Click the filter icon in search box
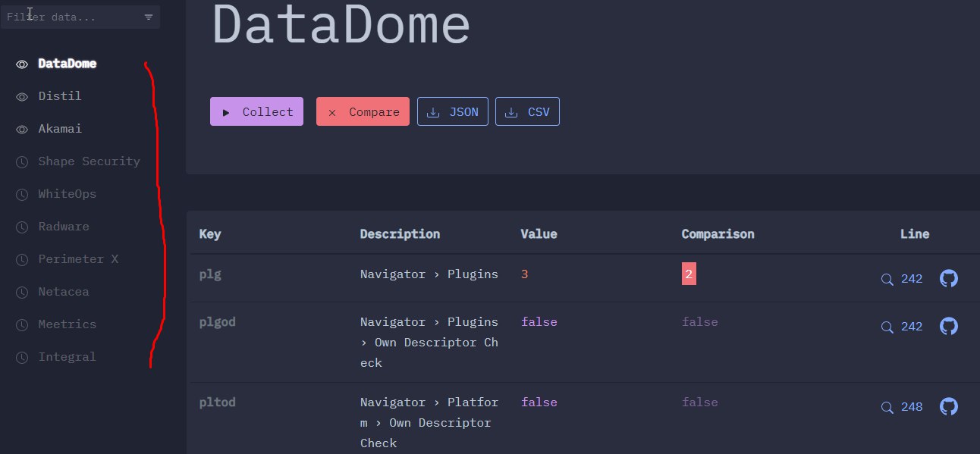The width and height of the screenshot is (980, 454). click(149, 17)
